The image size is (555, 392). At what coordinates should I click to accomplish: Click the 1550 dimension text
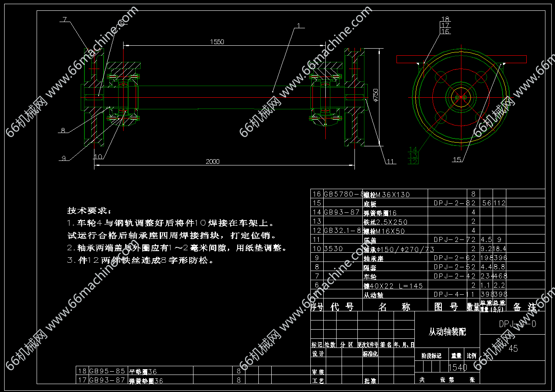tap(217, 42)
